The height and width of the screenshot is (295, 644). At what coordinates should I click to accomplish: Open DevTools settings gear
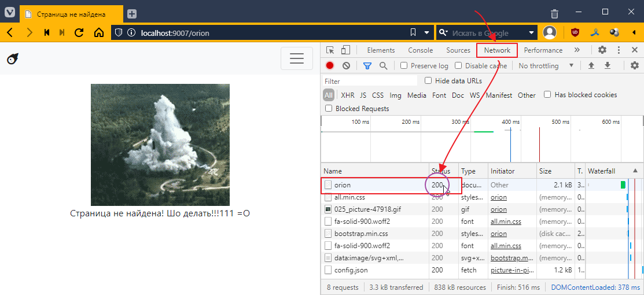[x=602, y=50]
